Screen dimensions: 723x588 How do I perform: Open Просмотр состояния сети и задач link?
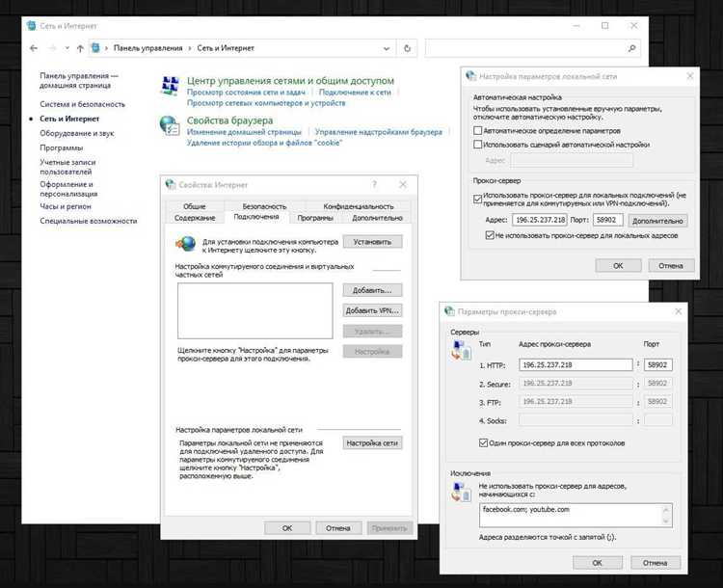246,93
